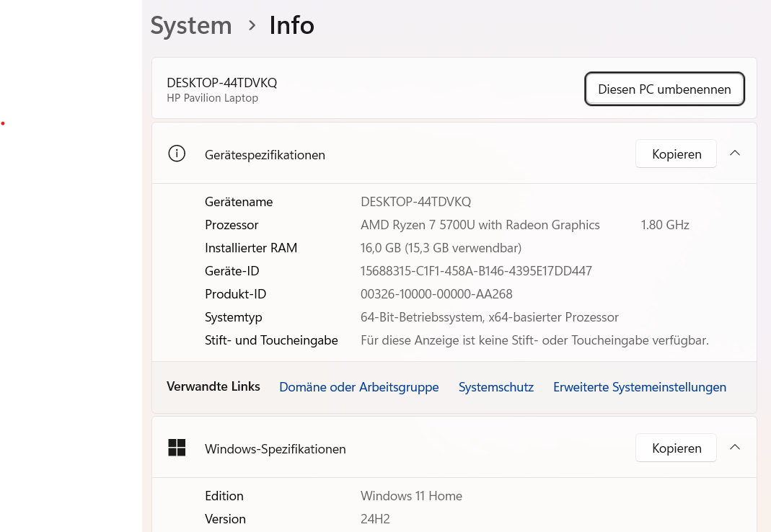Select the Produkt-ID value 00326-10000-00000-AA268
Image resolution: width=771 pixels, height=532 pixels.
(436, 294)
